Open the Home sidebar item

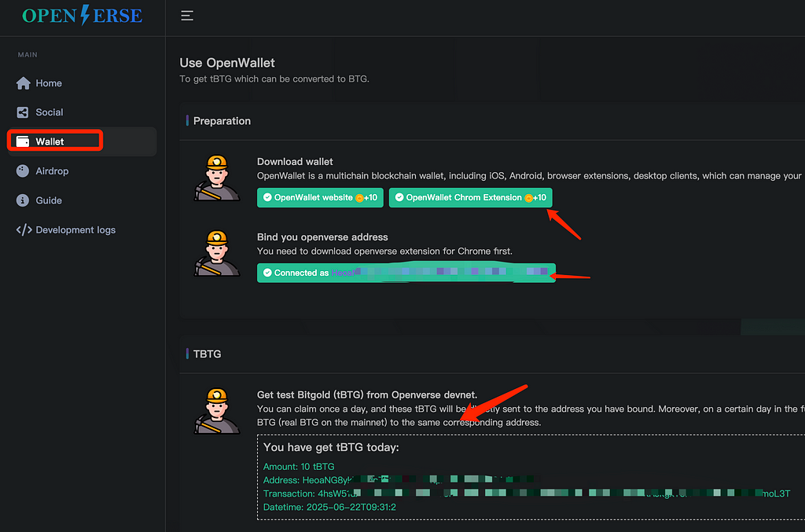[x=82, y=83]
